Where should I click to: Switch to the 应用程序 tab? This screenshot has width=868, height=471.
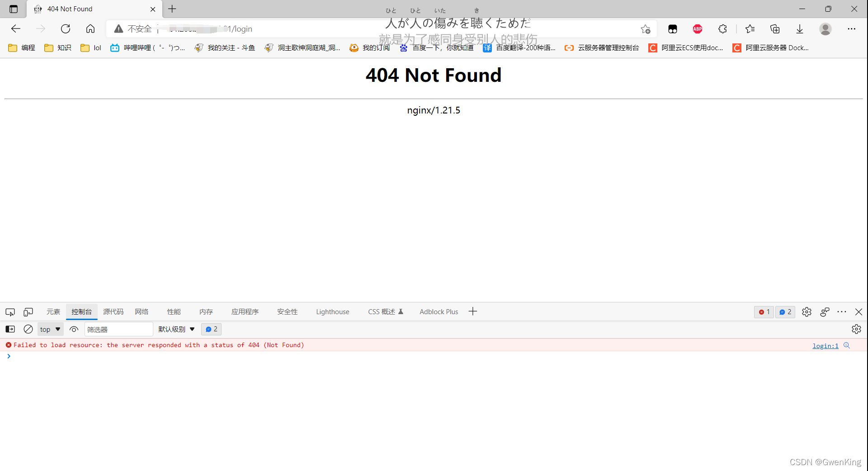pos(245,312)
